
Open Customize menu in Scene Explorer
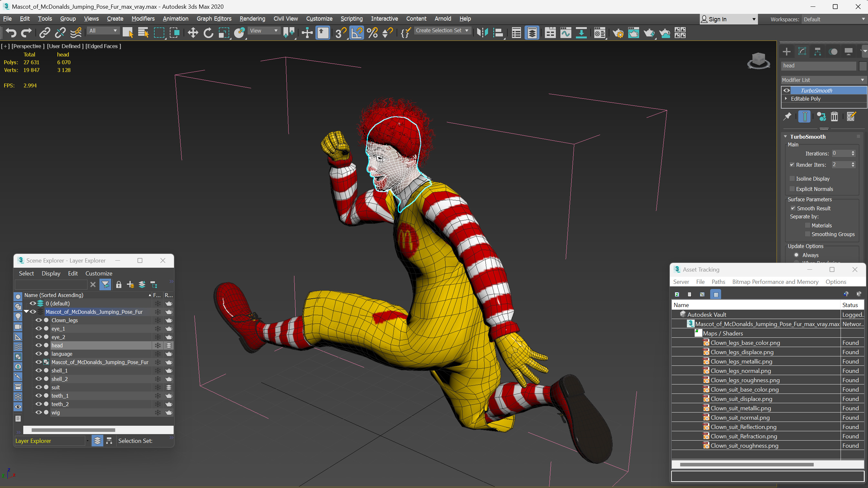(99, 273)
